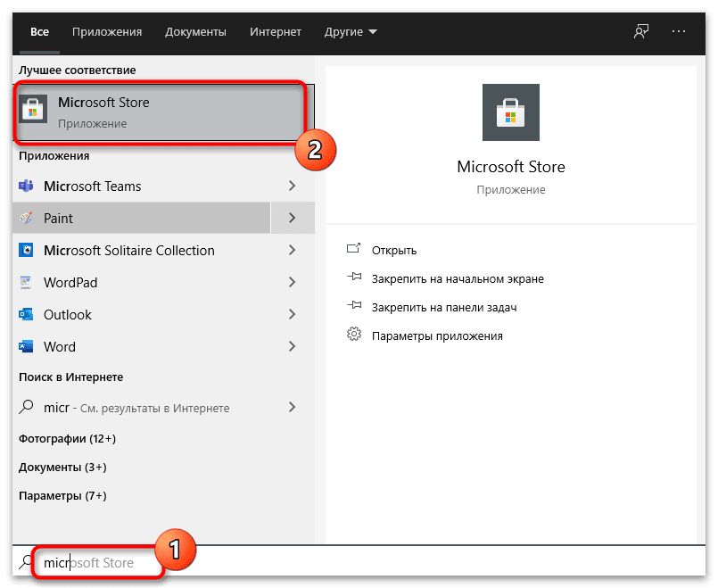This screenshot has height=588, width=718.
Task: Click Microsoft Store title in details pane
Action: 510,167
